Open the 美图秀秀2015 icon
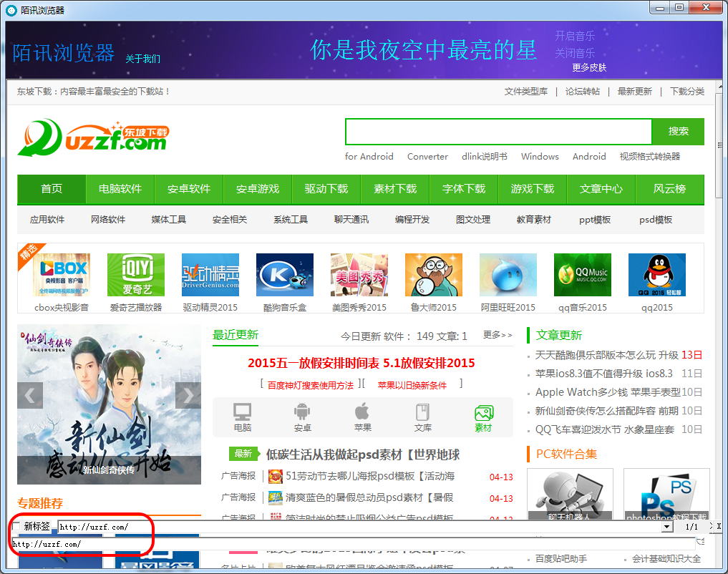 pyautogui.click(x=359, y=275)
